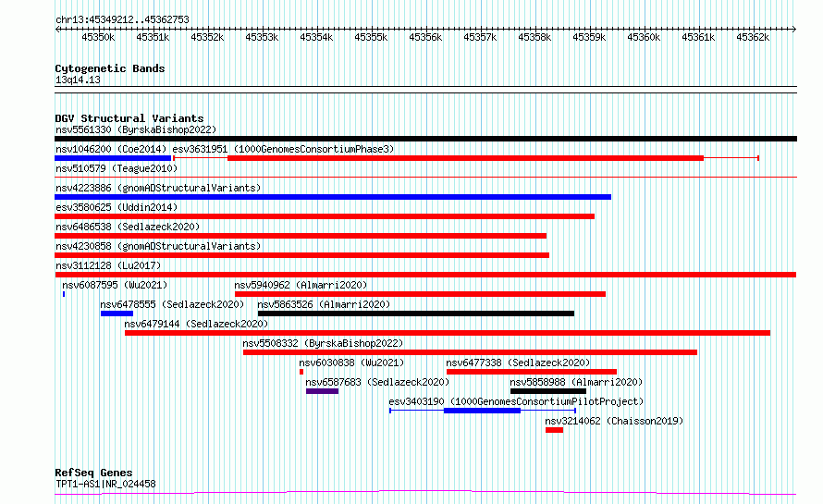The width and height of the screenshot is (823, 504).
Task: Click the DGV Structural Variants track title
Action: [129, 118]
